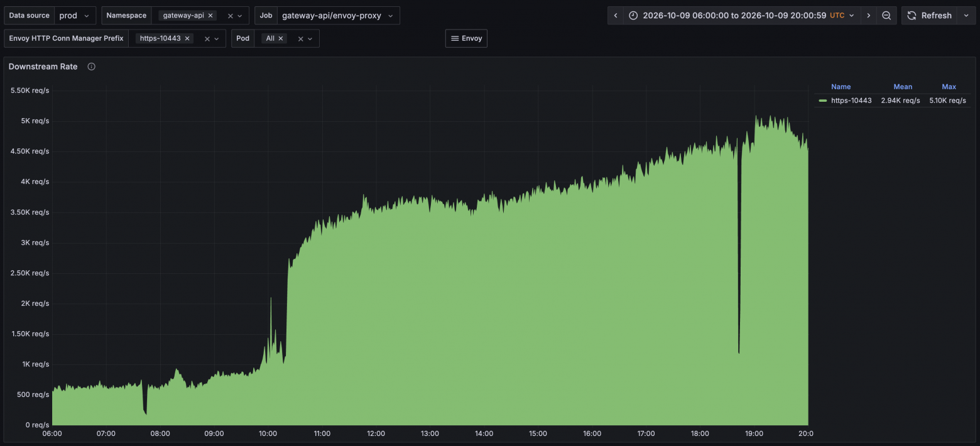Click the Downstream Rate info icon
This screenshot has height=446, width=980.
click(91, 67)
